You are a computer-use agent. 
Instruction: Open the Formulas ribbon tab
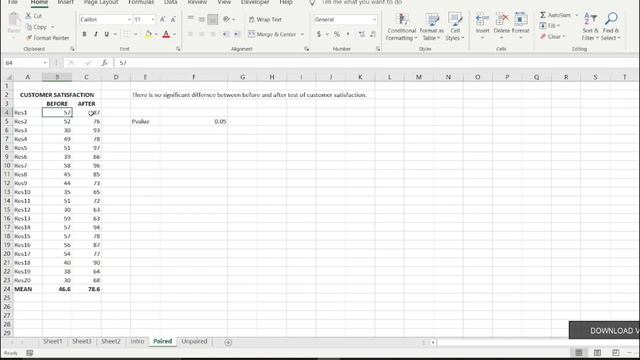point(141,2)
